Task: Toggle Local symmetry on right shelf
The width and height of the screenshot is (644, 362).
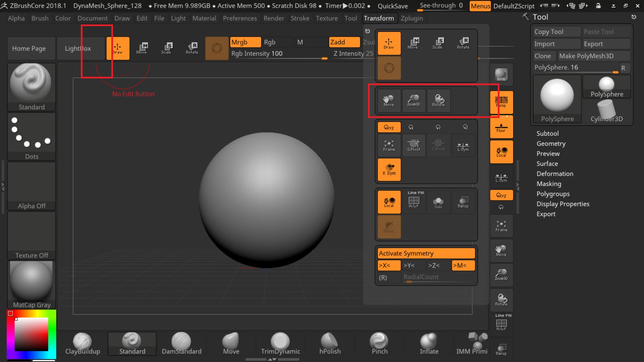Action: pos(501,152)
